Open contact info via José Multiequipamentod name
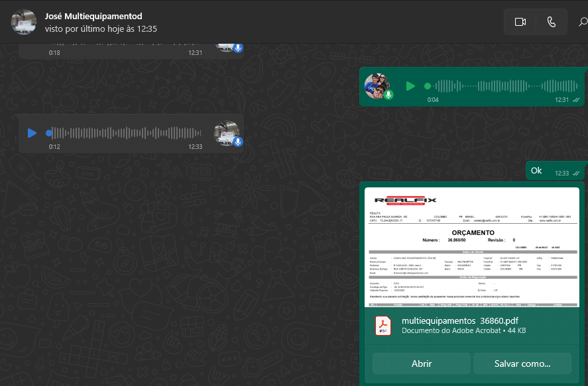588x386 pixels. click(93, 16)
